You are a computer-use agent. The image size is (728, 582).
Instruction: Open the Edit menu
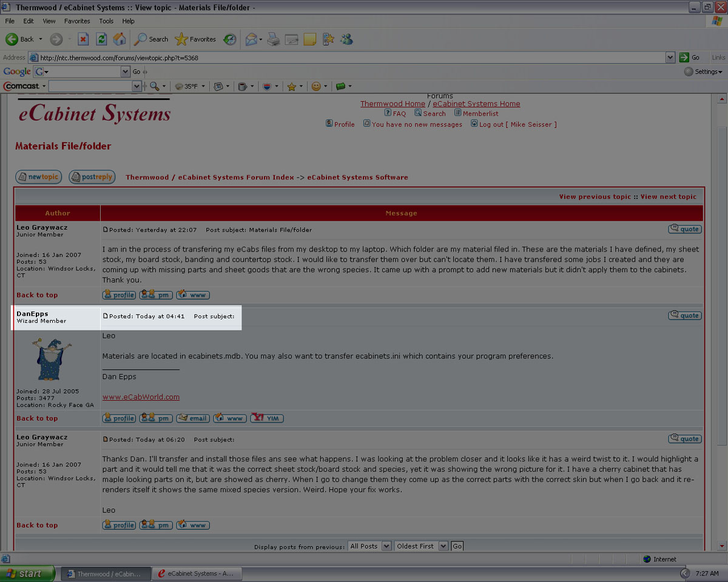click(x=29, y=21)
